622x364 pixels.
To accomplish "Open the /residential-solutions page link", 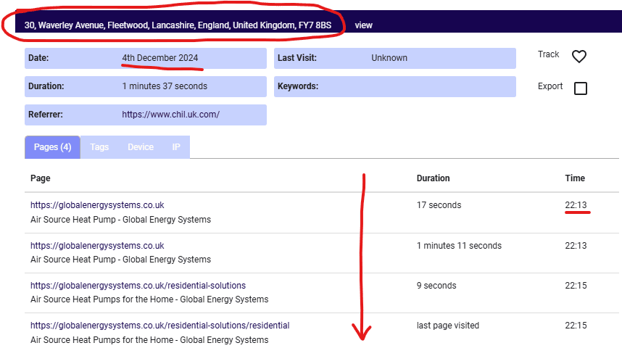I will pyautogui.click(x=138, y=286).
